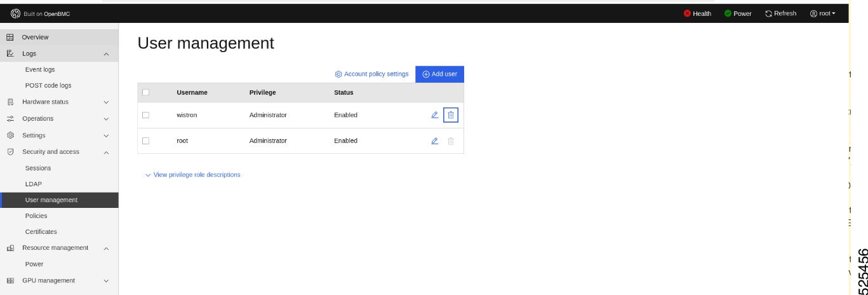This screenshot has width=868, height=295.
Task: Toggle the select-all users header checkbox
Action: [146, 93]
